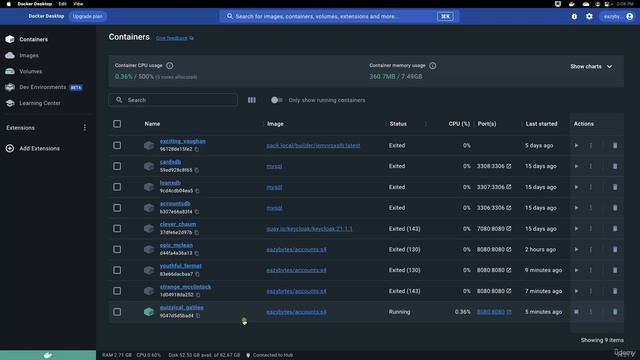
Task: Open the keycloak image link
Action: click(309, 229)
